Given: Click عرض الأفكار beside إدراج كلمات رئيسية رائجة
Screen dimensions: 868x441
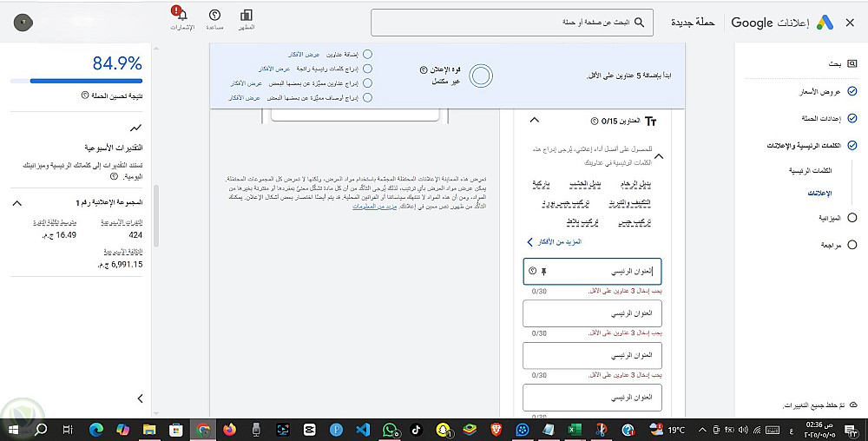Looking at the screenshot, I should click(274, 69).
